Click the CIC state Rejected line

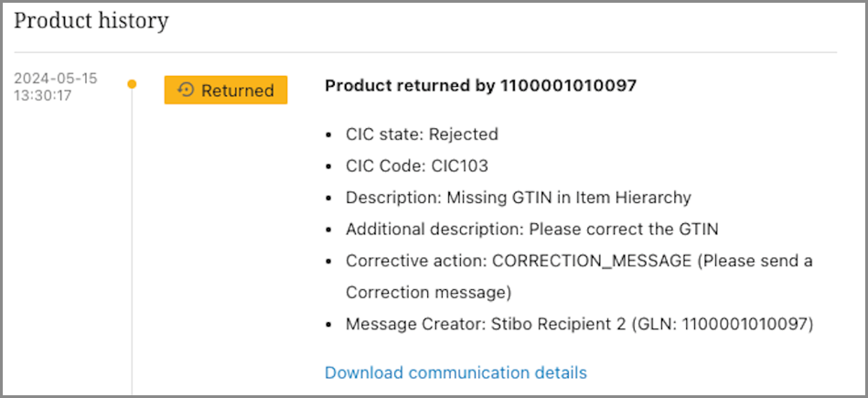coord(422,134)
